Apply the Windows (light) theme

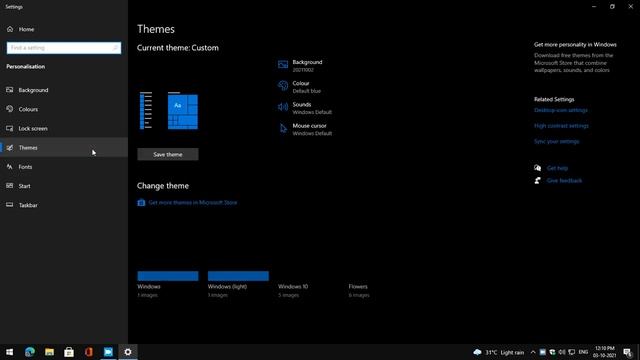pyautogui.click(x=238, y=276)
